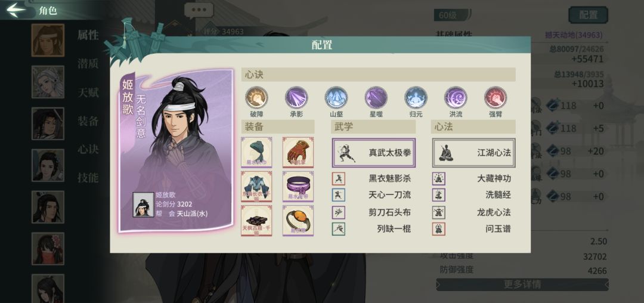Expand 更多详情 details bar
The height and width of the screenshot is (303, 644).
point(522,284)
